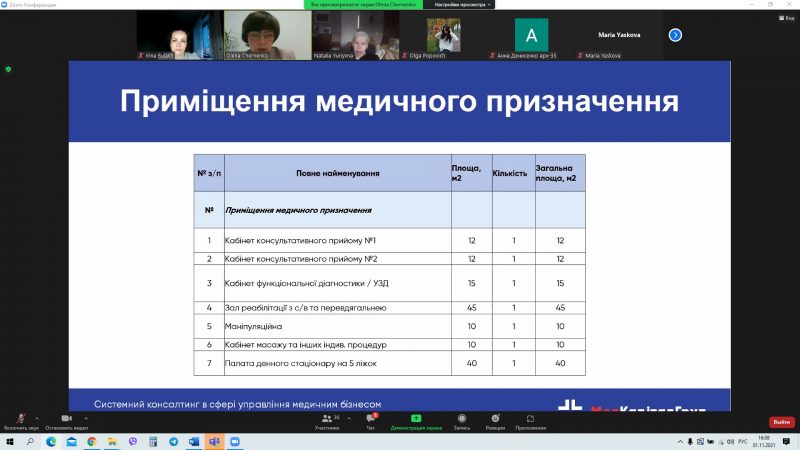Open the Zoom Apps panel
Screen dimensions: 800x450
click(531, 421)
